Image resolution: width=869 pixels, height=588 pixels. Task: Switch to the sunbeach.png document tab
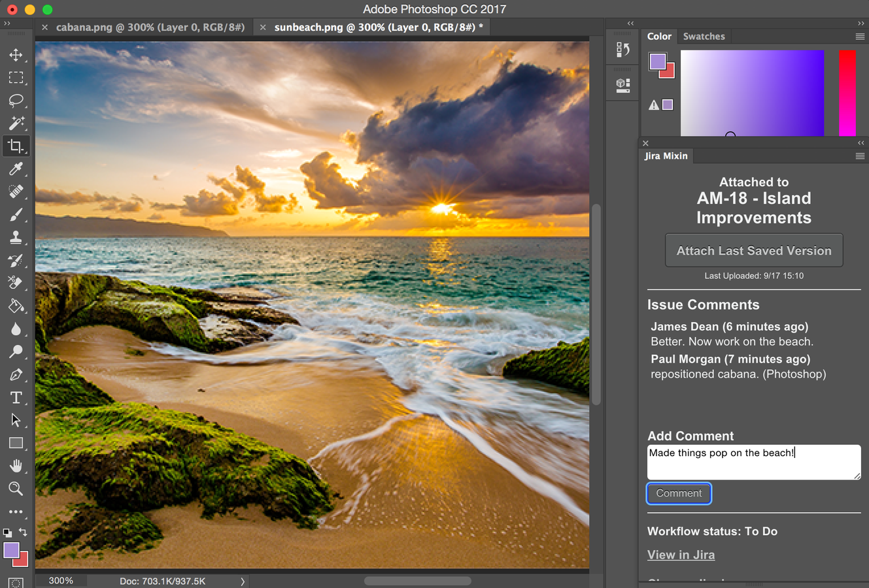pos(379,27)
